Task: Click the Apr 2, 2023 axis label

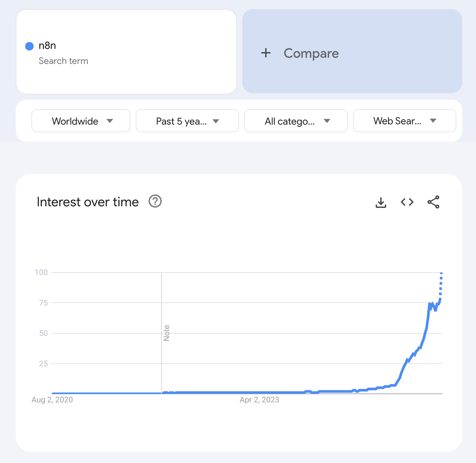Action: [259, 400]
